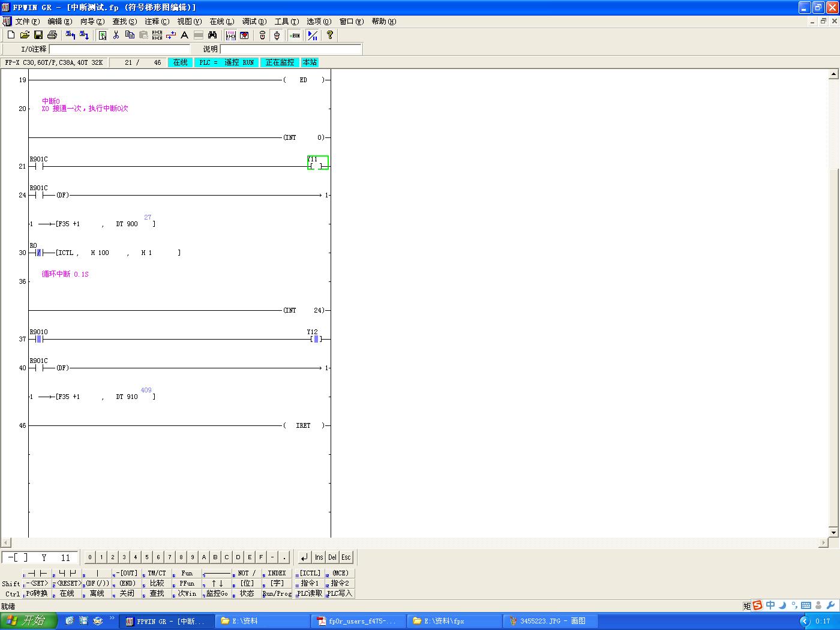The width and height of the screenshot is (840, 630).
Task: Click the text comment 'A' icon
Action: [185, 35]
